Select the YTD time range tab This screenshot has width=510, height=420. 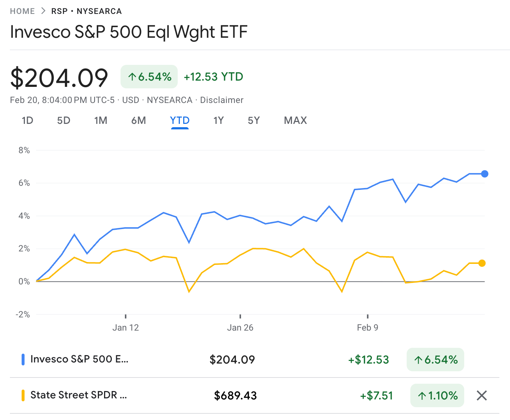(180, 121)
